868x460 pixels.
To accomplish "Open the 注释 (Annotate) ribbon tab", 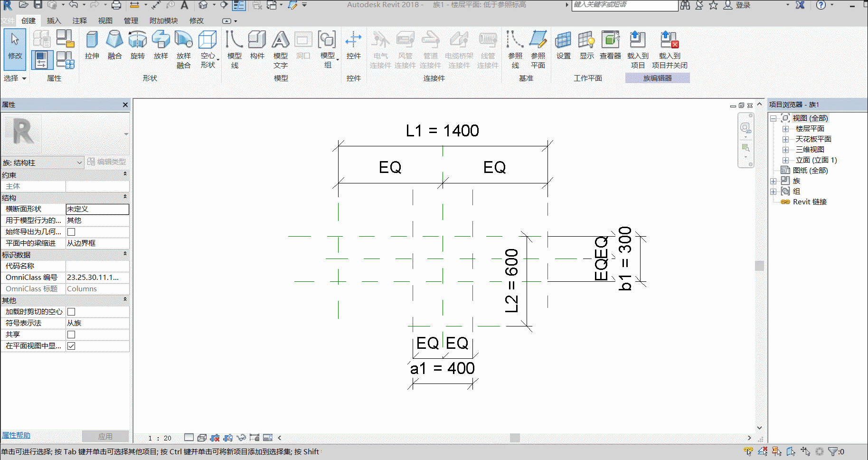I will pyautogui.click(x=79, y=20).
